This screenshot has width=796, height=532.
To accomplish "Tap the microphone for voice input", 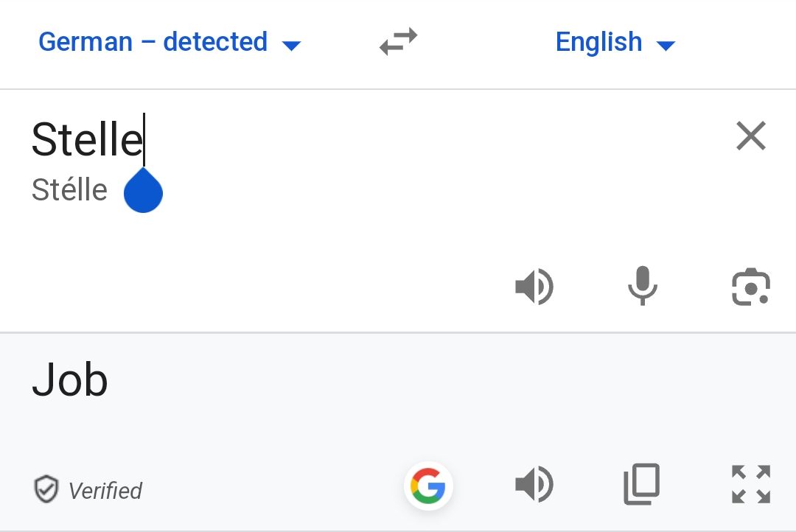I will pyautogui.click(x=642, y=286).
